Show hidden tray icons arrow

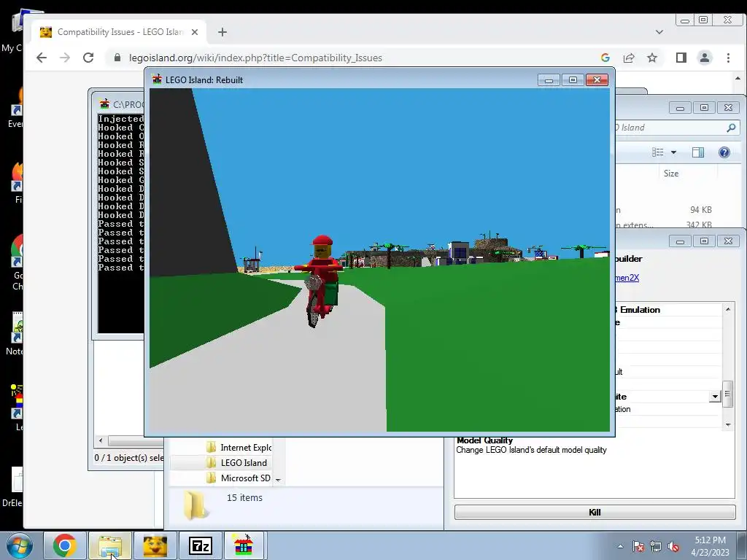pos(620,546)
